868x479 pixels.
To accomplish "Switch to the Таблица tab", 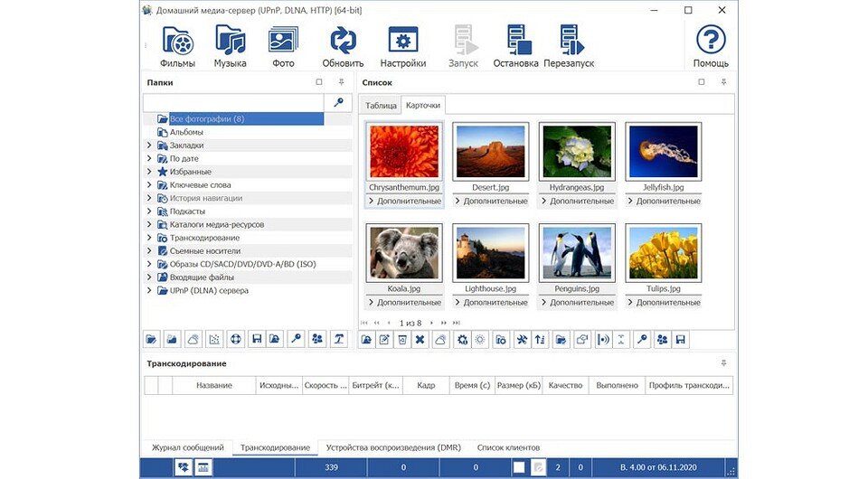I will (x=381, y=105).
